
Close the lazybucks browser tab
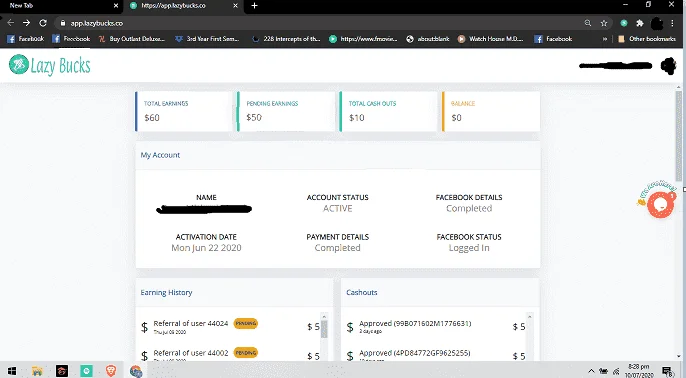pyautogui.click(x=235, y=6)
